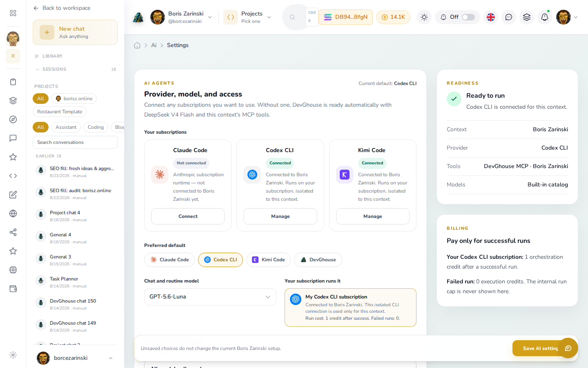Click the 14.1K credits badge
The image size is (588, 368).
tap(393, 17)
